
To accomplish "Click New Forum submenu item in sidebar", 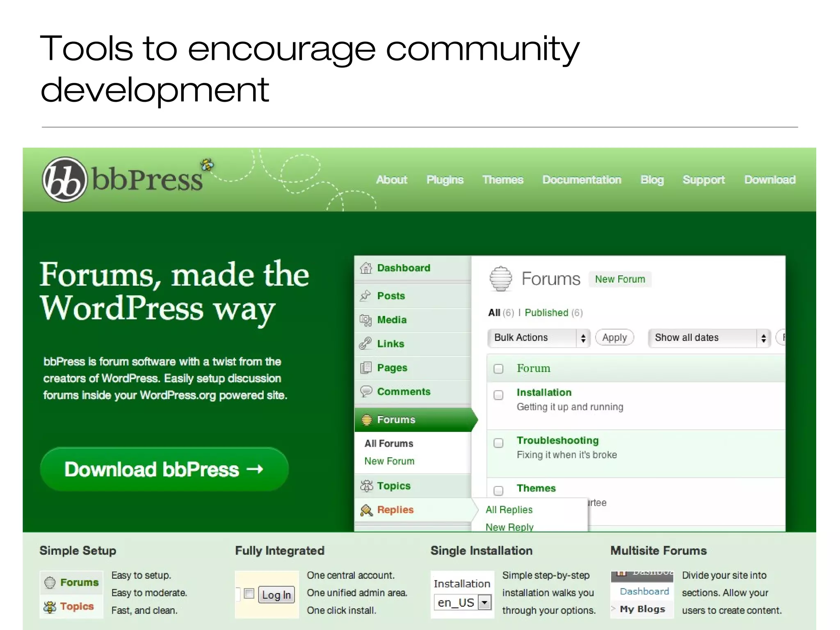I will tap(389, 461).
